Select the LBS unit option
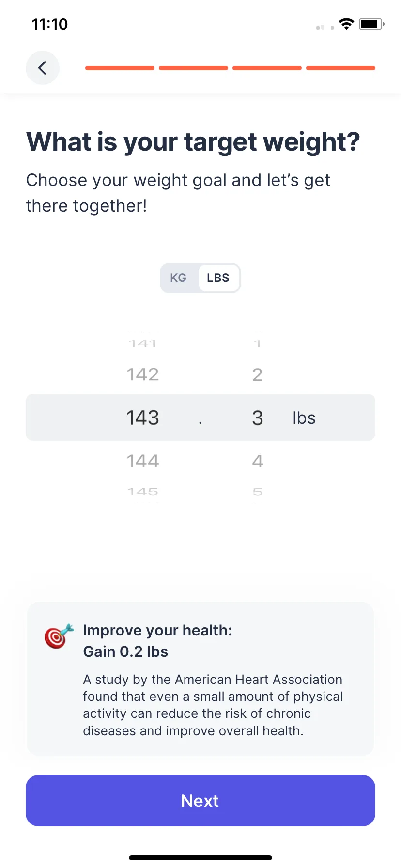Viewport: 401px width, 868px height. pos(218,278)
